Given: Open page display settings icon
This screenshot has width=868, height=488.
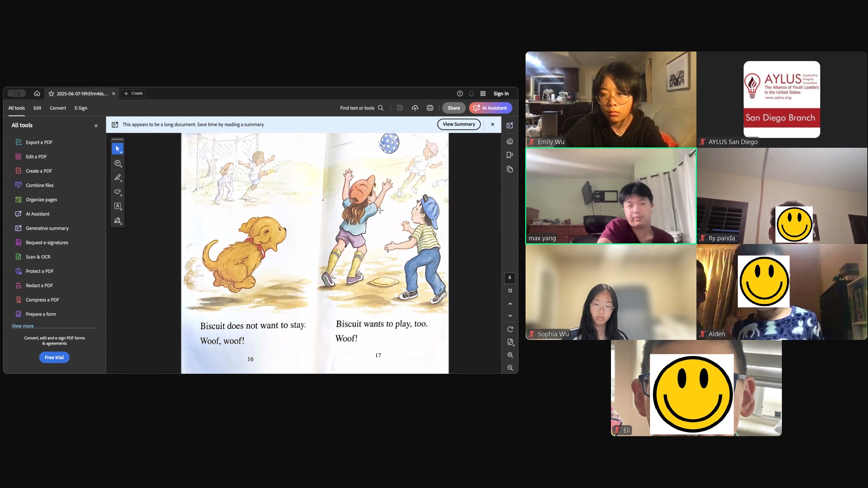Looking at the screenshot, I should click(510, 342).
